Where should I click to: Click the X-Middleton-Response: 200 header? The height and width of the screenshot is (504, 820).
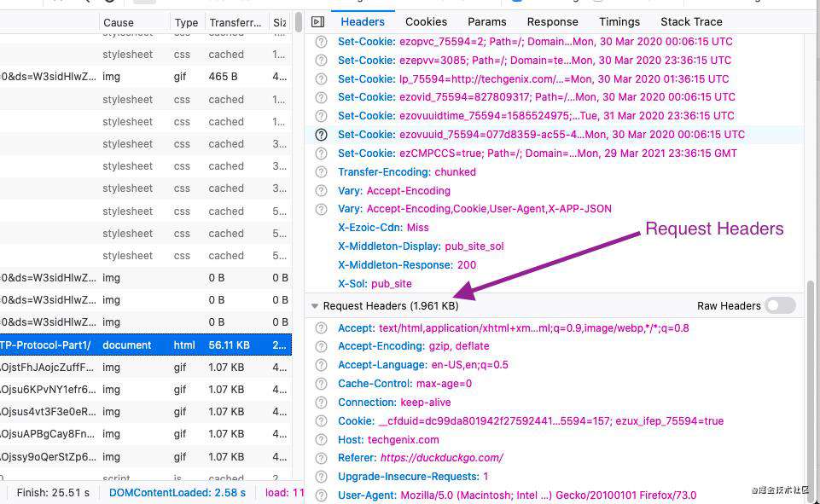407,265
